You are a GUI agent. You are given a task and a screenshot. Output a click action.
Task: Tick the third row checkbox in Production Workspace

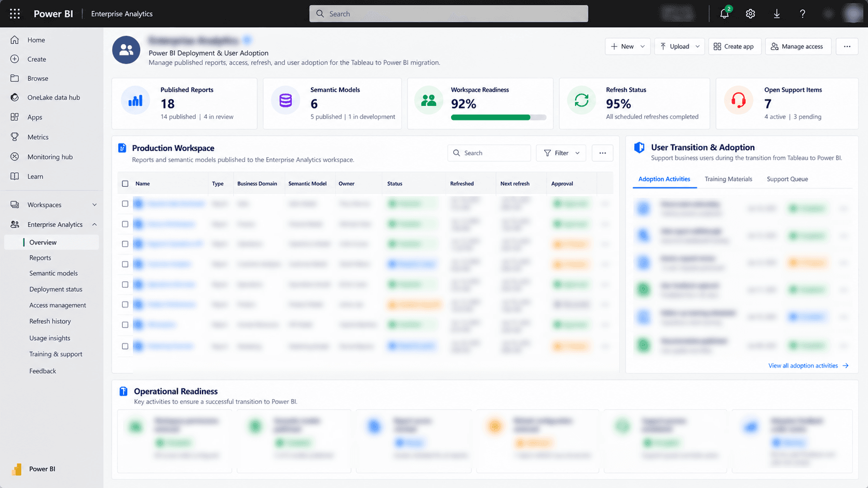pos(125,243)
